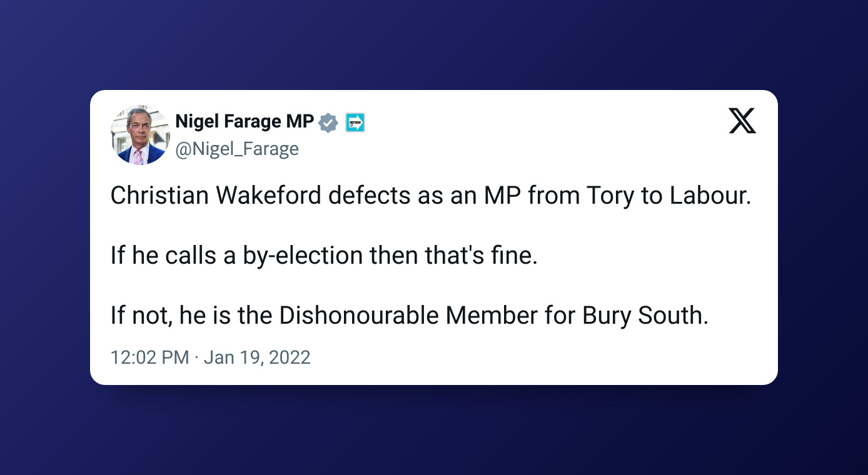Click the blue verified checkmark badge
868x475 pixels.
click(x=328, y=122)
